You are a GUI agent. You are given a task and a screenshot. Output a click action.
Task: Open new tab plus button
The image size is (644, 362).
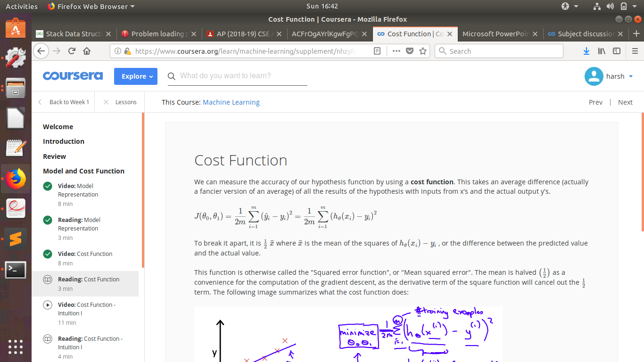click(636, 33)
